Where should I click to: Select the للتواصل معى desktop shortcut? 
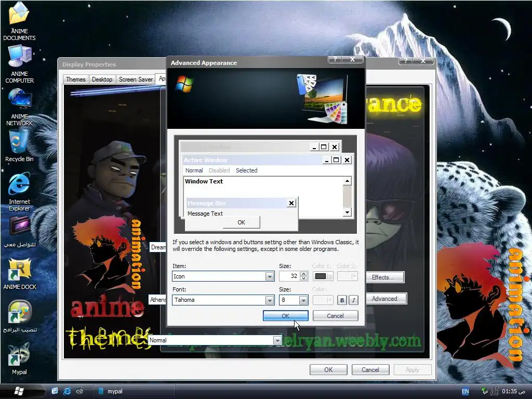point(19,232)
